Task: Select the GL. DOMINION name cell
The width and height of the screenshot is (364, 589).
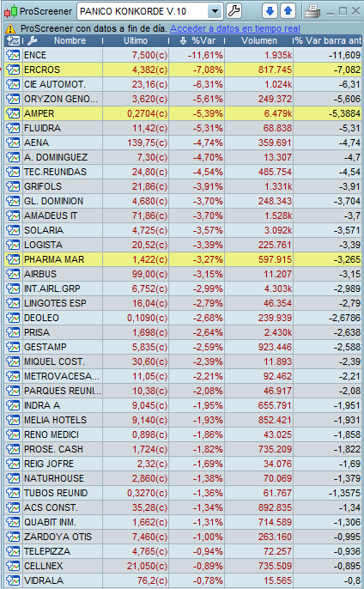Action: [63, 201]
